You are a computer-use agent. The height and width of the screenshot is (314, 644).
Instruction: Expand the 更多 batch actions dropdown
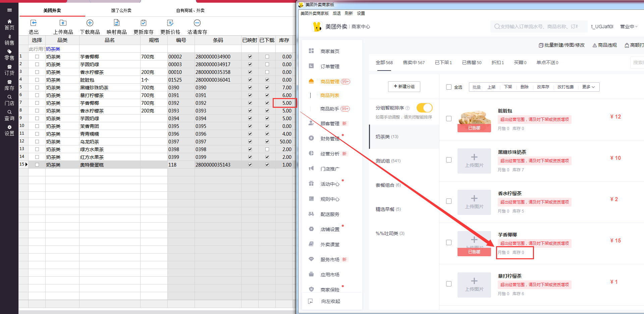tap(588, 87)
